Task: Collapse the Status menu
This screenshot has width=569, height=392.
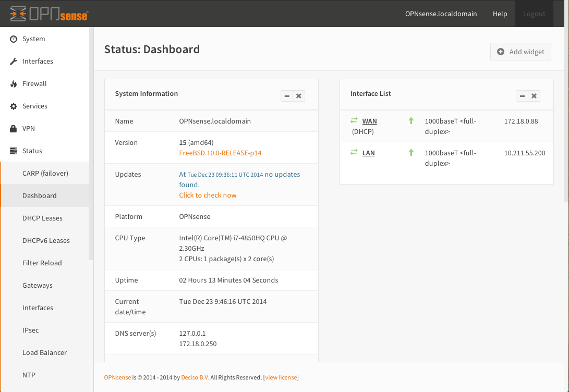Action: (45, 151)
